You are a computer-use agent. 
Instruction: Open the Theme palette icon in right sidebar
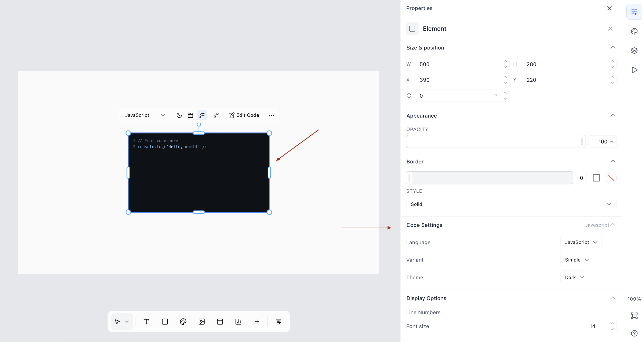coord(634,31)
